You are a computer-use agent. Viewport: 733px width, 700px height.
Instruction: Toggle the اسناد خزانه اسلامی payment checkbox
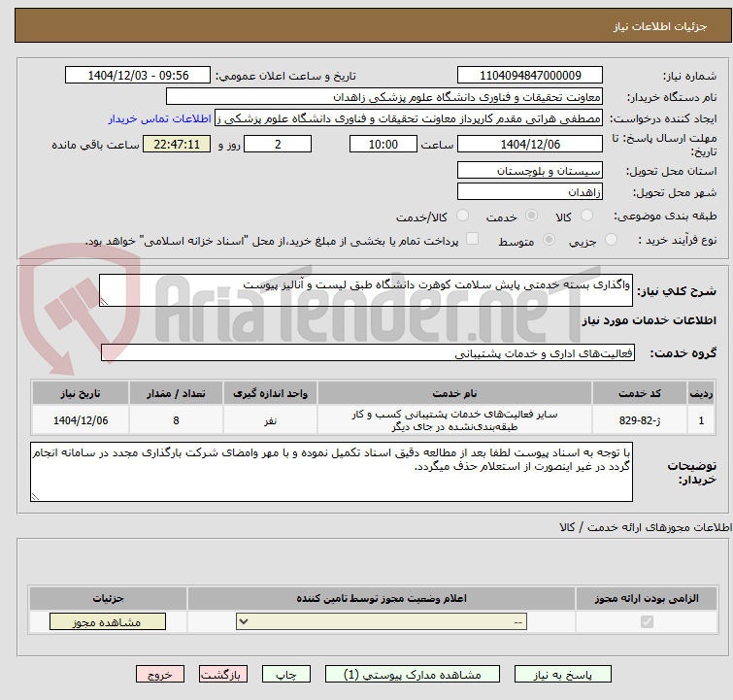pyautogui.click(x=473, y=239)
